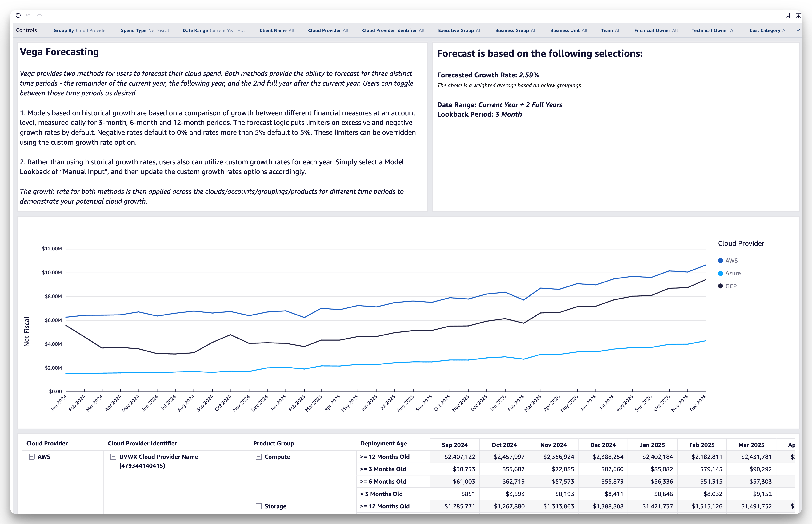
Task: Click the Azure line end point at Dec 2026
Action: (706, 341)
